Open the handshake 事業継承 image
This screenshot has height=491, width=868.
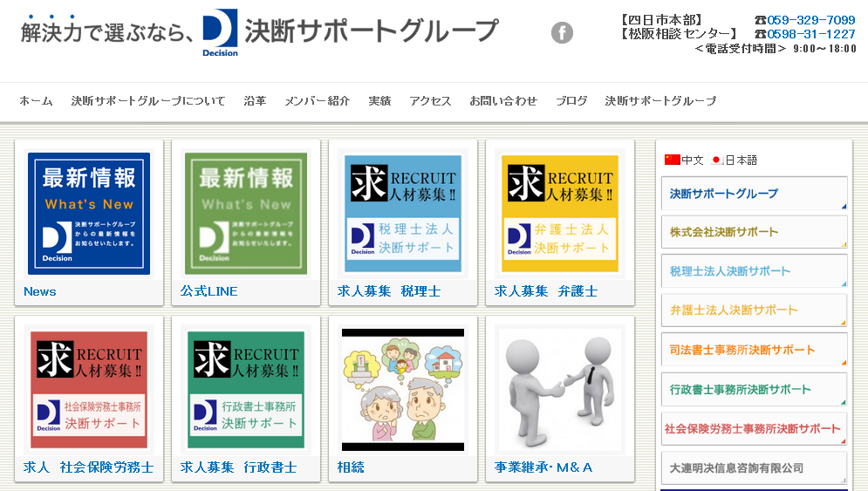[560, 389]
